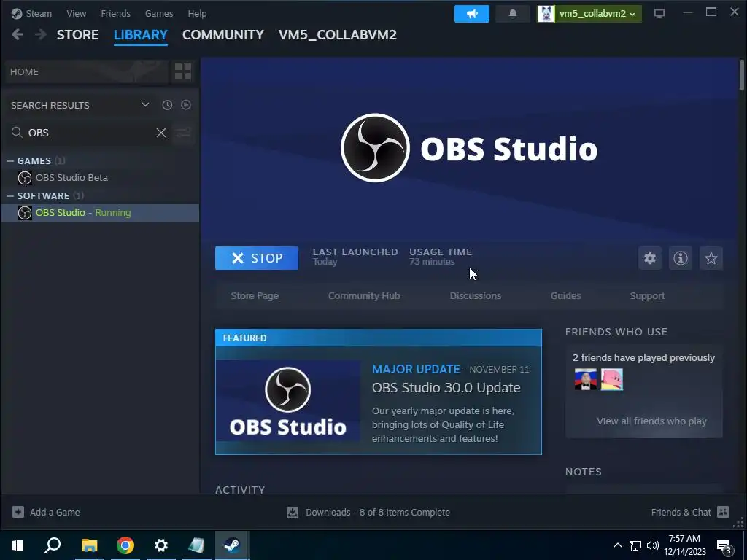Expand the Search Results collection dropdown
747x560 pixels.
pos(145,105)
